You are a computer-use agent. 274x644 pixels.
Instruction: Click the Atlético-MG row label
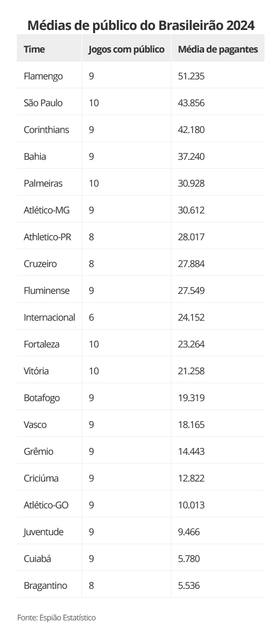coord(47,210)
